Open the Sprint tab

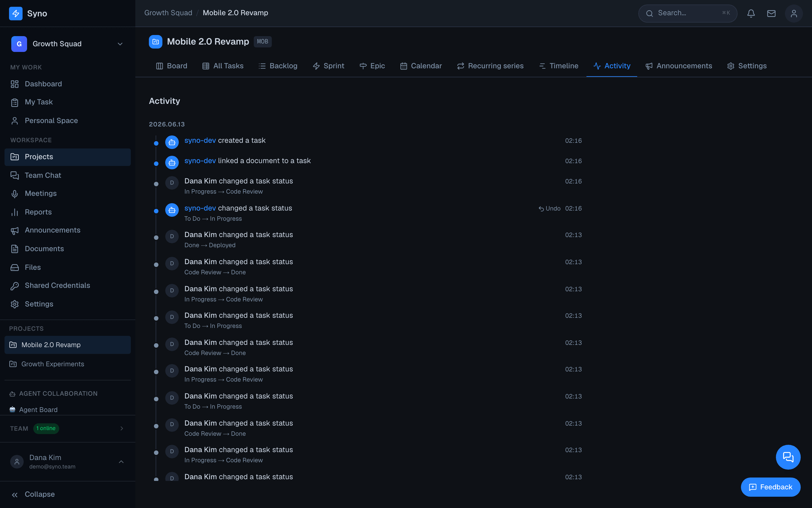pos(328,66)
